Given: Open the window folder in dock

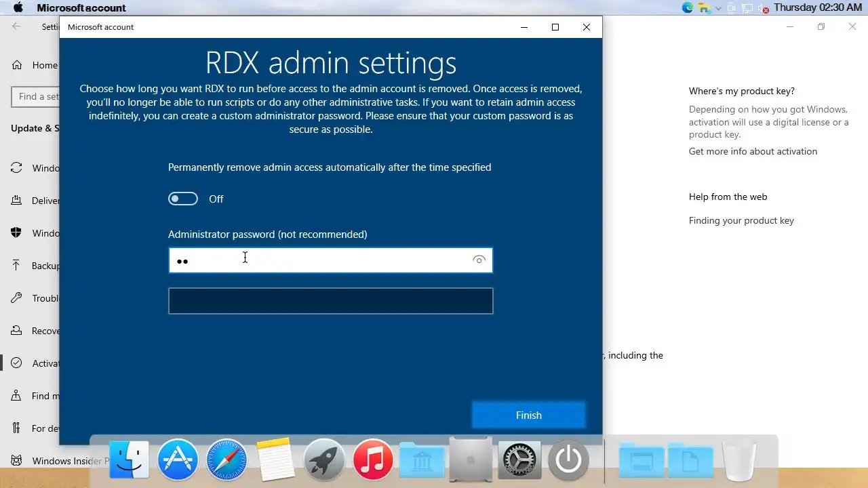Looking at the screenshot, I should click(x=642, y=461).
